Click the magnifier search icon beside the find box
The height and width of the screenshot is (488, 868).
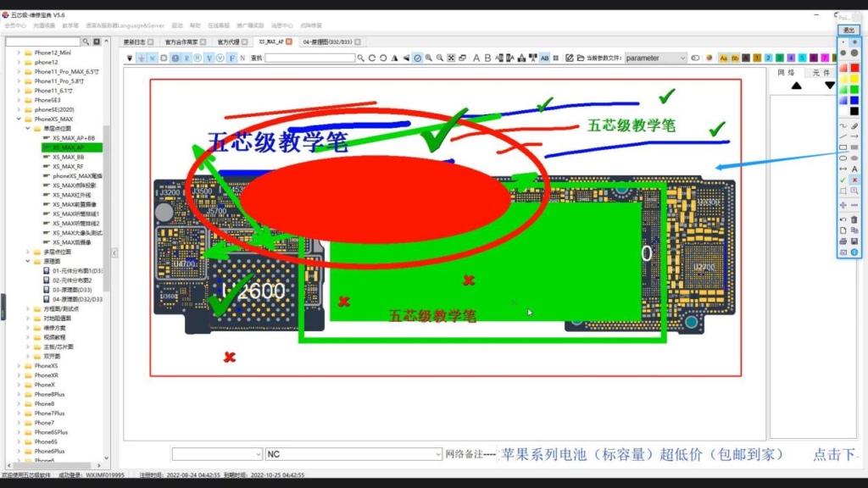pyautogui.click(x=361, y=58)
